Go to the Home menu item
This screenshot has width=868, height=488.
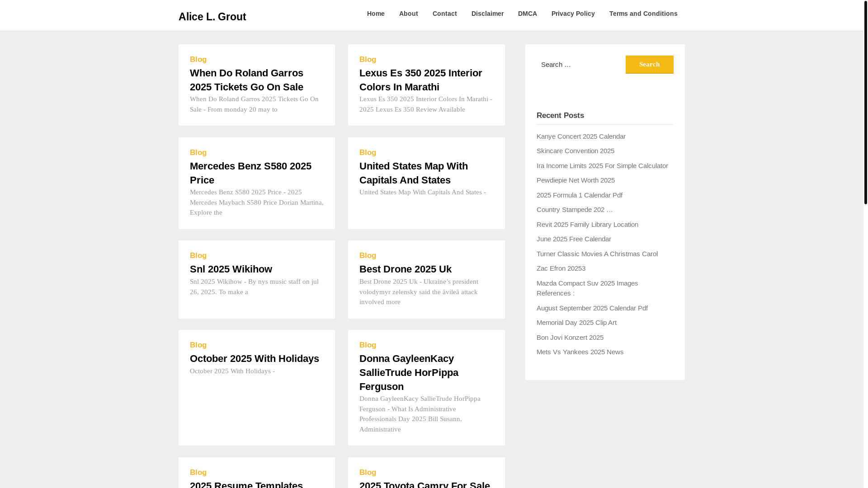click(376, 14)
